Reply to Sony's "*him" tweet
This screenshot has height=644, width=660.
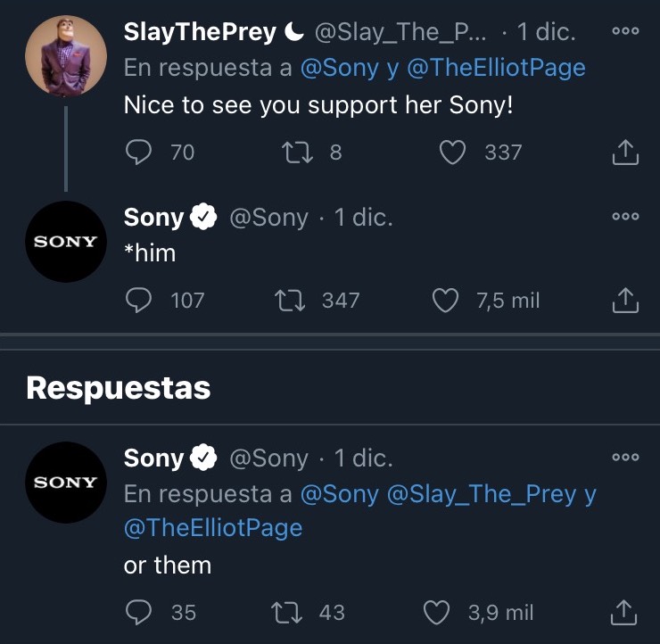(138, 301)
